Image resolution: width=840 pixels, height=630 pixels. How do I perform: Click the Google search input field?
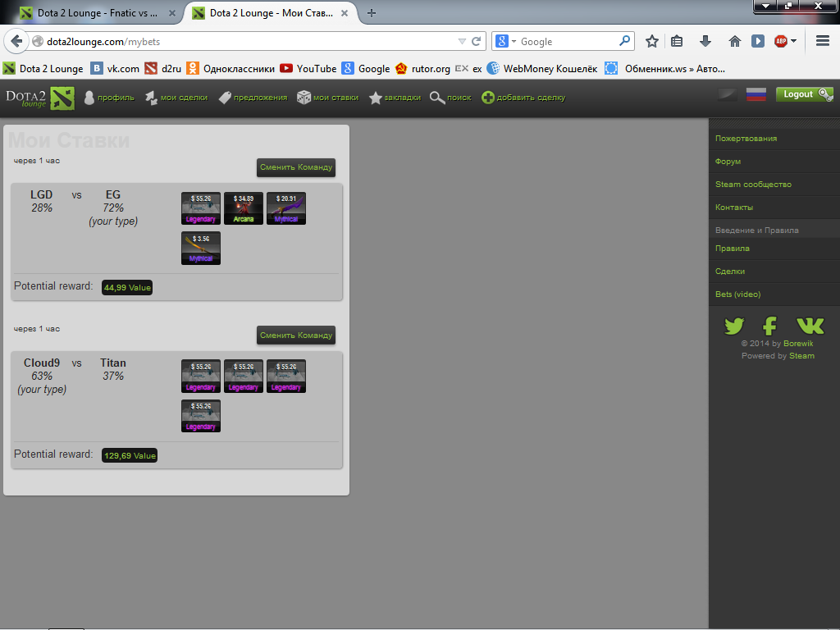pos(568,41)
